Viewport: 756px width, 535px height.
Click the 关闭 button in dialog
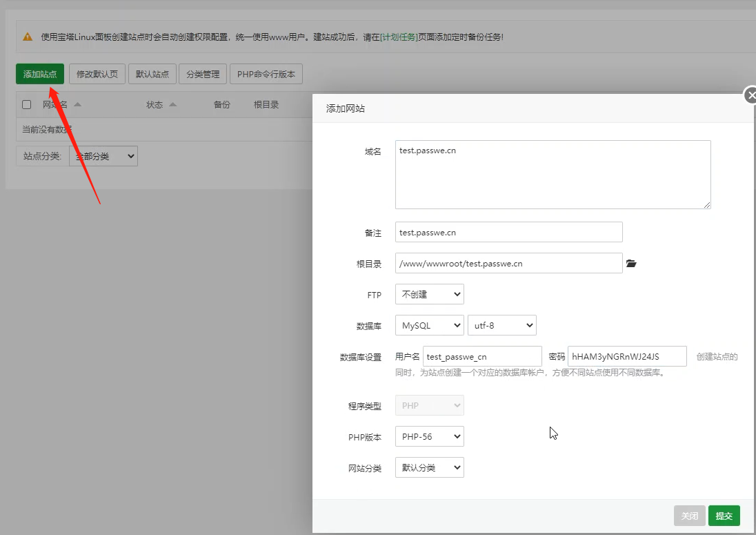tap(690, 516)
